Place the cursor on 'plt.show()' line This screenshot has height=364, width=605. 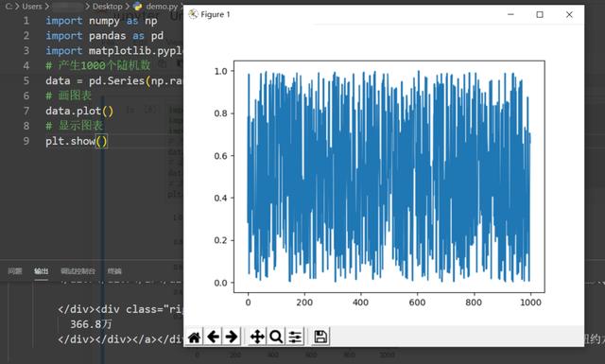tap(77, 141)
